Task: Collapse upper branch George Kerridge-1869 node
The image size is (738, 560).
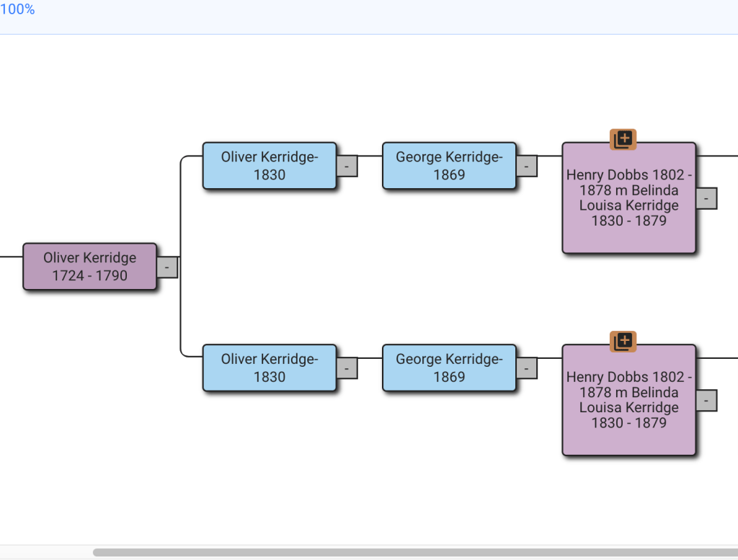Action: click(526, 166)
